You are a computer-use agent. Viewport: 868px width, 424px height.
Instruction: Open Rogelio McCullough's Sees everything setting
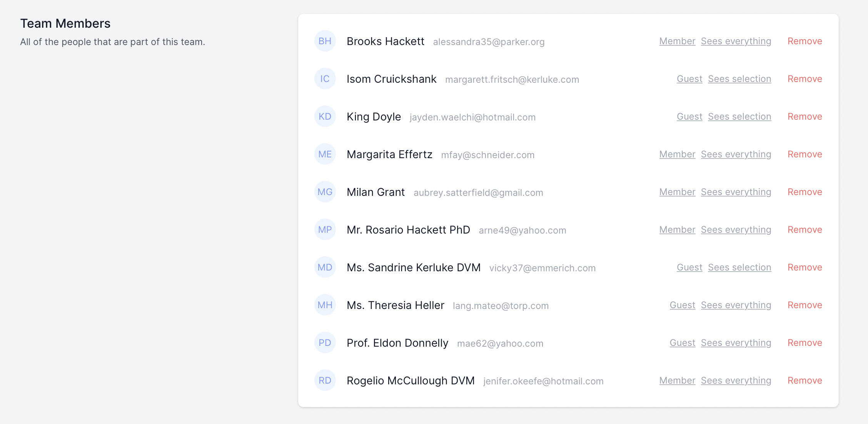coord(736,381)
